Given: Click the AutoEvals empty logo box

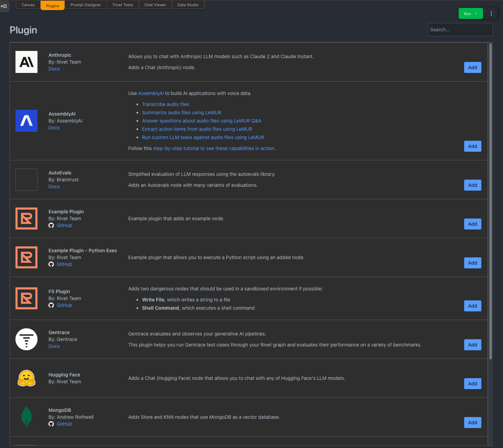Looking at the screenshot, I should coord(26,180).
